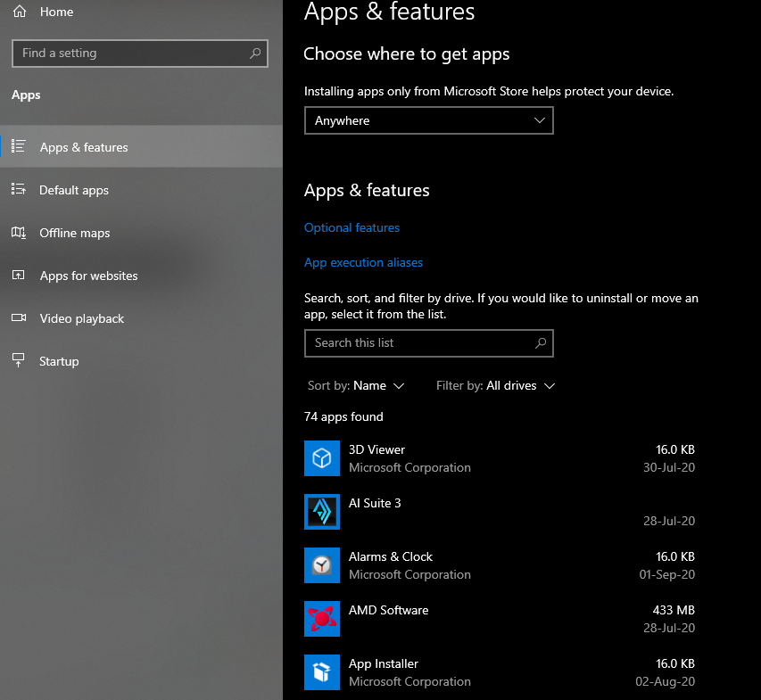Click the AMD Software app icon
Image resolution: width=761 pixels, height=700 pixels.
(321, 619)
